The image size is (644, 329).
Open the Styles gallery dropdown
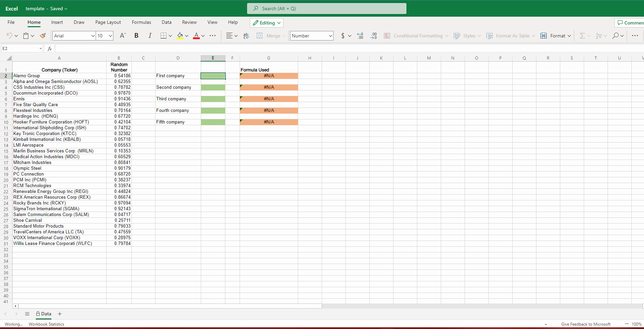[467, 36]
